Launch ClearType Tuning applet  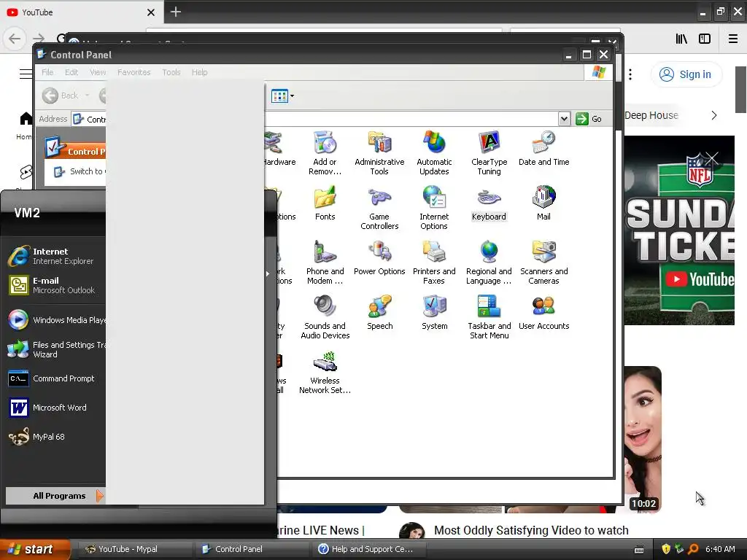[489, 153]
